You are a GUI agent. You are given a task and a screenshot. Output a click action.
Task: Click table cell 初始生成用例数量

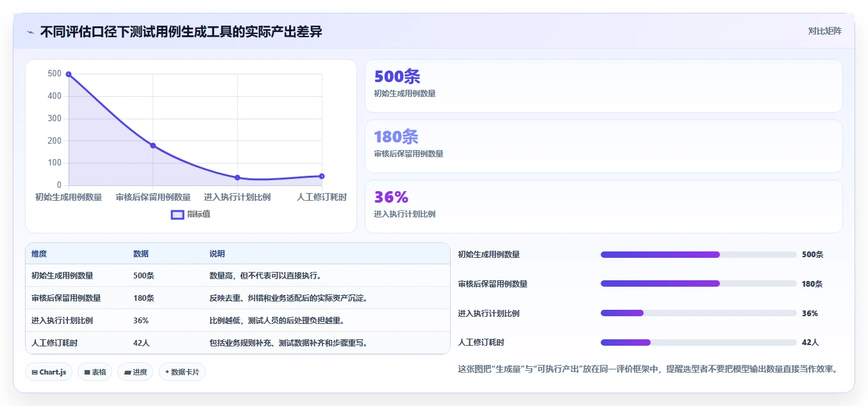(x=62, y=276)
